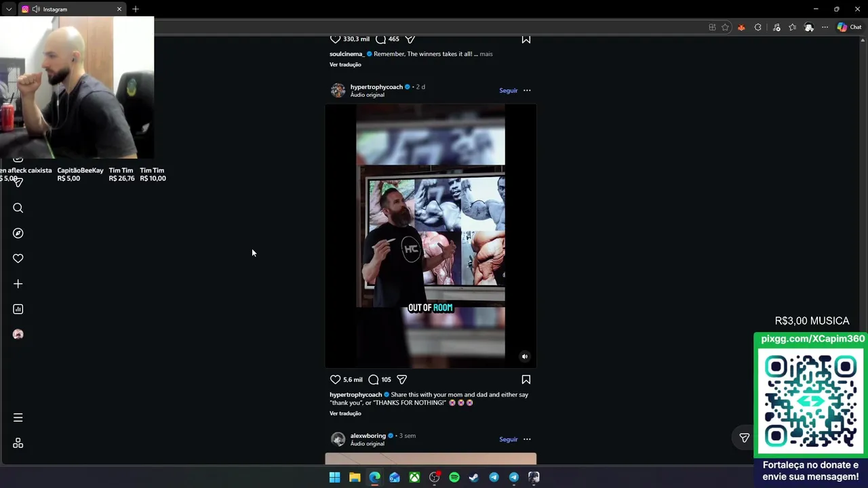868x488 pixels.
Task: Add this page to favorites star
Action: coord(725,27)
